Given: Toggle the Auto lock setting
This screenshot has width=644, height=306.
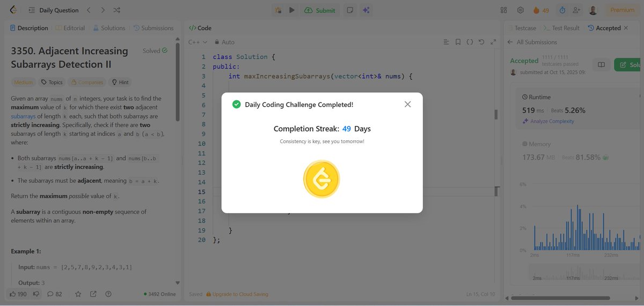Looking at the screenshot, I should click(x=224, y=42).
